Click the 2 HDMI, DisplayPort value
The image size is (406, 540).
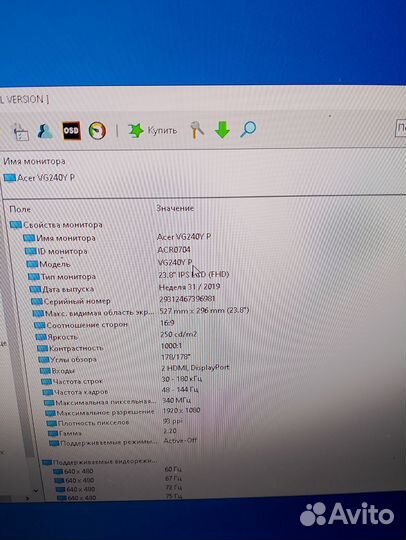tap(195, 367)
